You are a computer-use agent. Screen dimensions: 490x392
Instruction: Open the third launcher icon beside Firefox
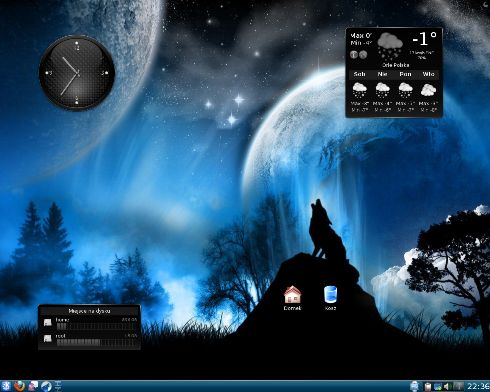33,386
